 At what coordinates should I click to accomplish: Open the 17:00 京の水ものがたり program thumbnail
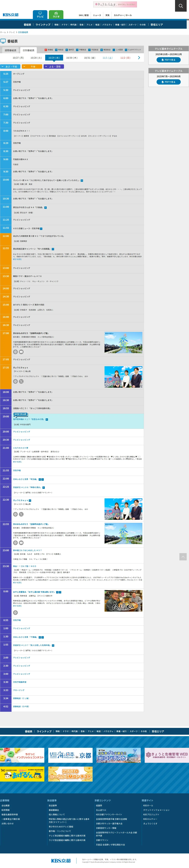(123, 342)
